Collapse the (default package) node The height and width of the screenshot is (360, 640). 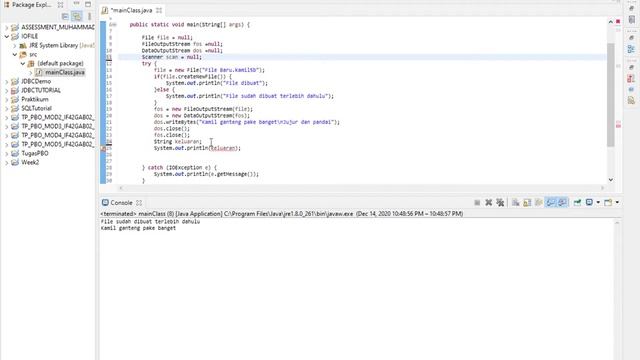pyautogui.click(x=23, y=63)
